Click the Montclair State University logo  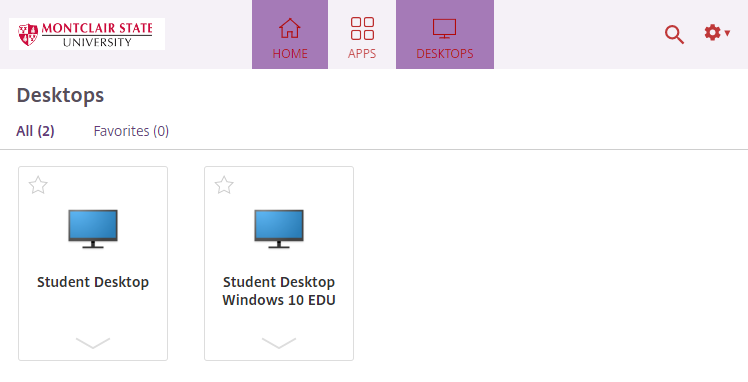pyautogui.click(x=87, y=34)
